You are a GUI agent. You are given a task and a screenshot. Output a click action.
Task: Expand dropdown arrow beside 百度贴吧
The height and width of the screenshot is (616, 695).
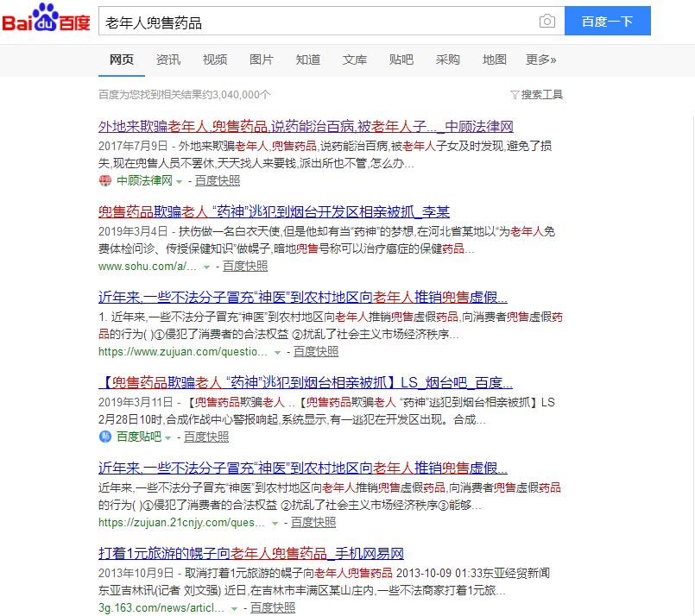[168, 438]
